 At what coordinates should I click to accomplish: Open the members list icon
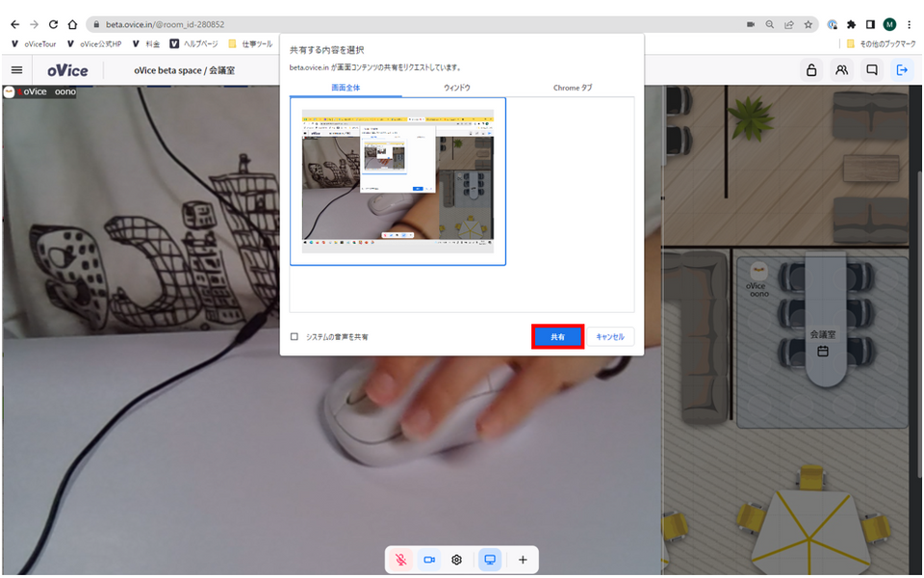(x=841, y=70)
